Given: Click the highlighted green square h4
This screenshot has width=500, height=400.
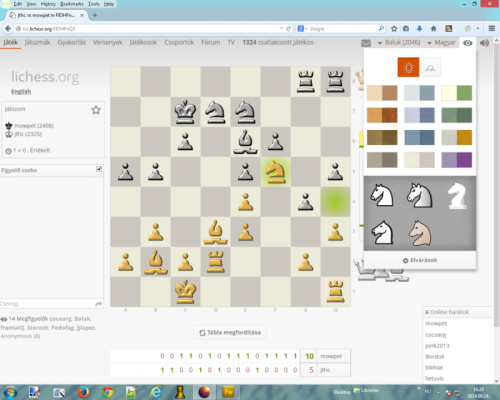Looking at the screenshot, I should 335,202.
